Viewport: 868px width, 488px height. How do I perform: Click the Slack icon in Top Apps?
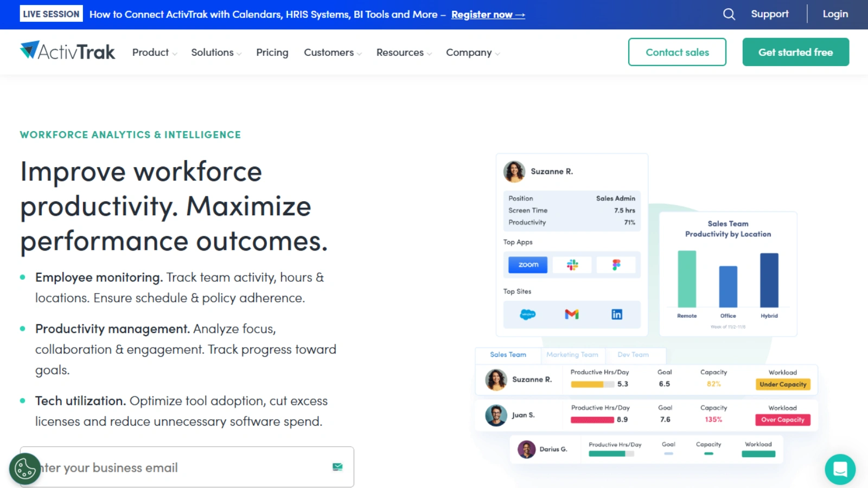[x=572, y=265]
